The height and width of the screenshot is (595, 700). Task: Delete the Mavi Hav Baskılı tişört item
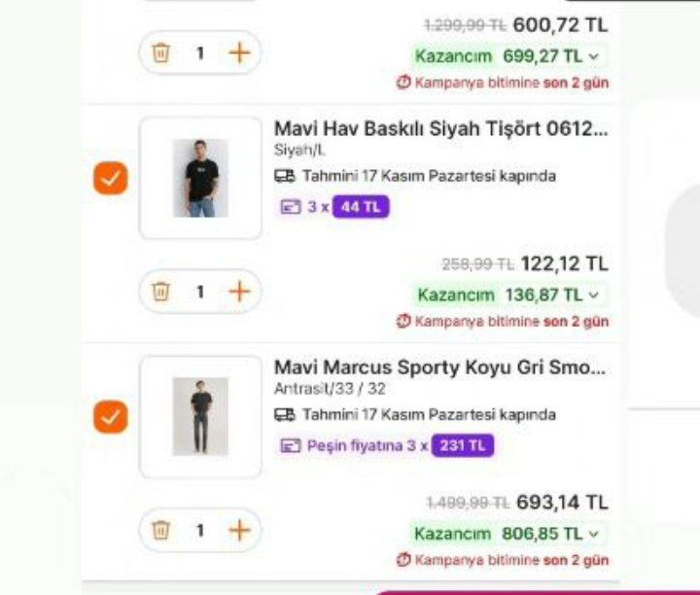click(161, 292)
